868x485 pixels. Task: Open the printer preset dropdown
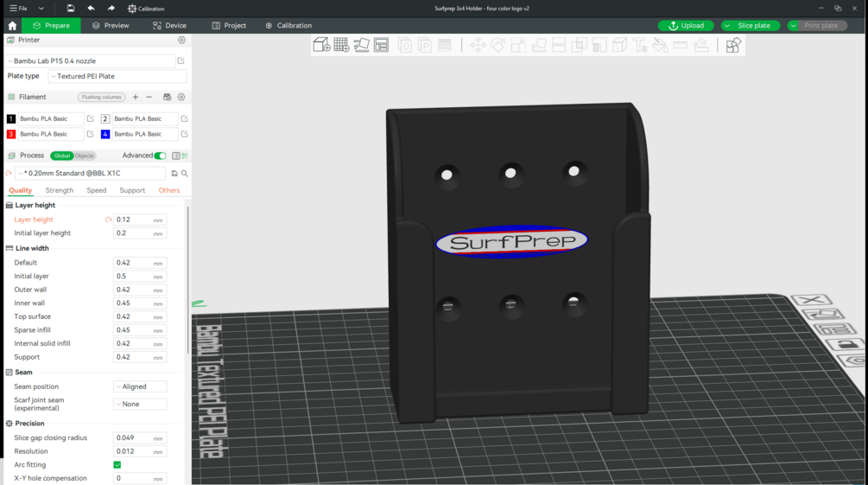90,61
